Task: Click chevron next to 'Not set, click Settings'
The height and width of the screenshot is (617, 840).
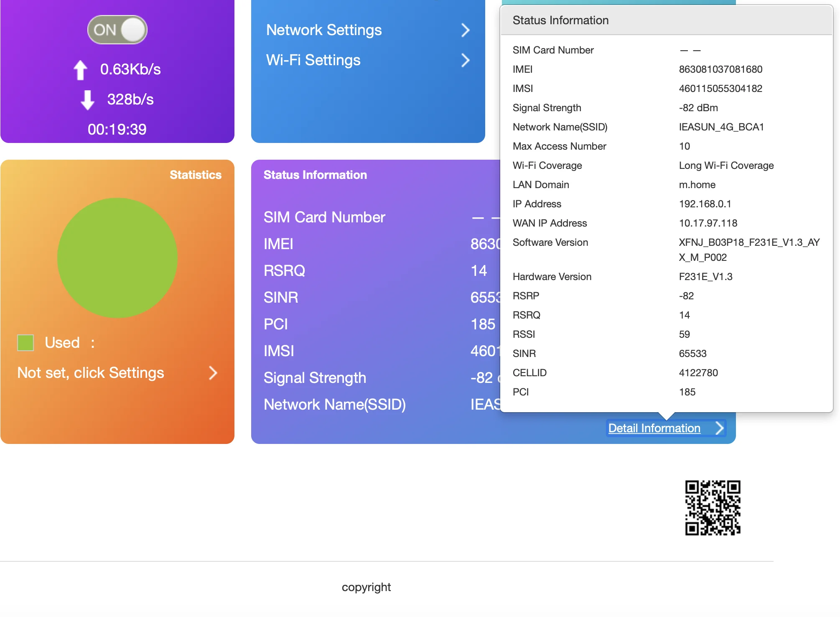Action: point(213,373)
